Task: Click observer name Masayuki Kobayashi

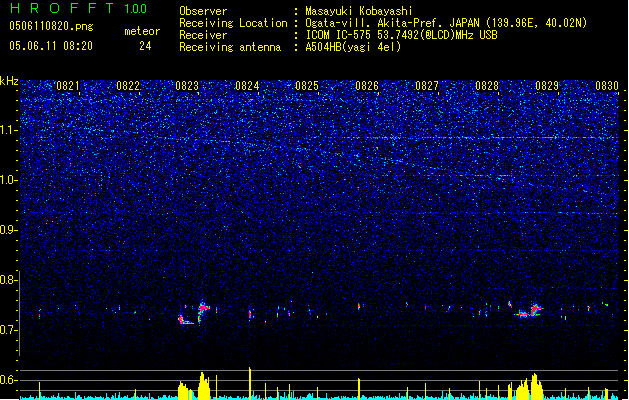Action: click(x=359, y=11)
